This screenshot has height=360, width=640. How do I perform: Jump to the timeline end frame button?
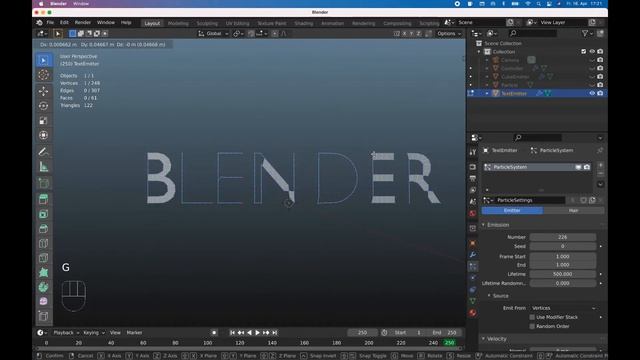275,333
